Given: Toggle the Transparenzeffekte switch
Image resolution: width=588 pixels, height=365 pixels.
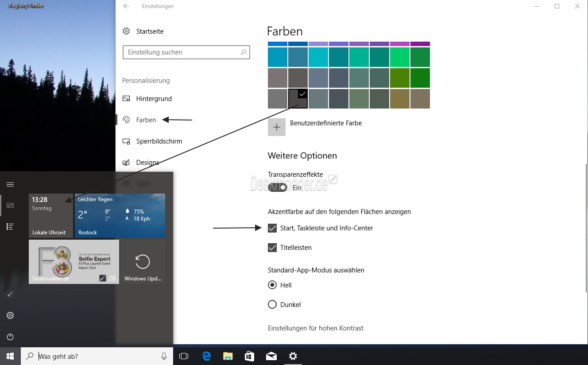Looking at the screenshot, I should click(278, 187).
